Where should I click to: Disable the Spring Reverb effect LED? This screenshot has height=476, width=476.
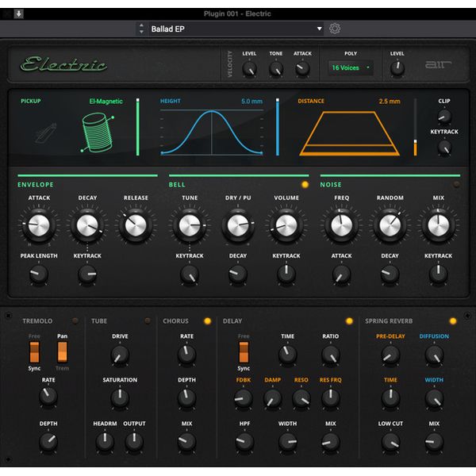(453, 321)
